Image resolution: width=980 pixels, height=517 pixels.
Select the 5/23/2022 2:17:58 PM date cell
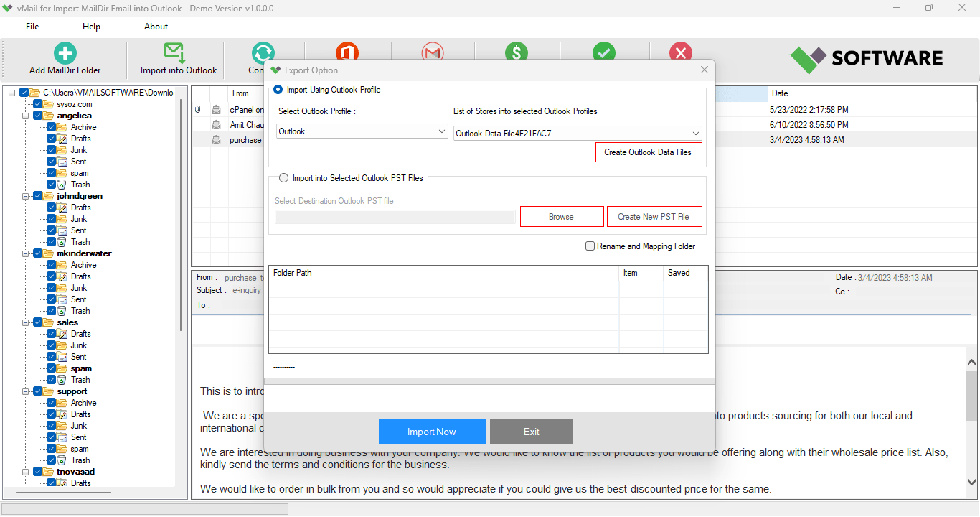point(809,110)
